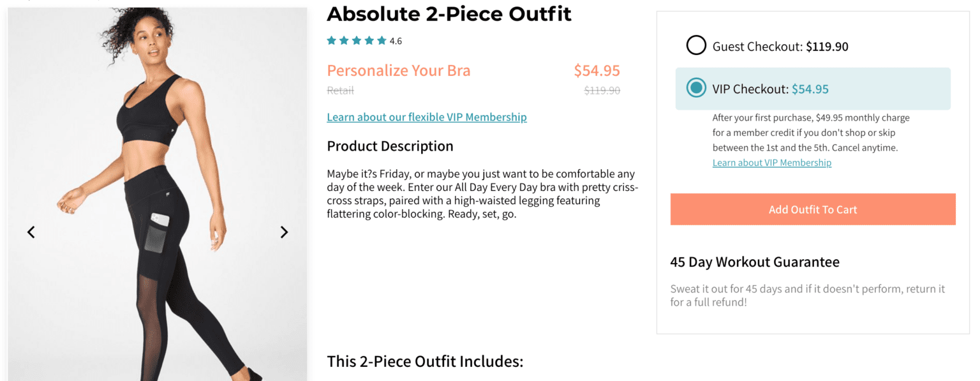Open the flexible VIP Membership info link
Image resolution: width=980 pixels, height=381 pixels.
click(426, 117)
